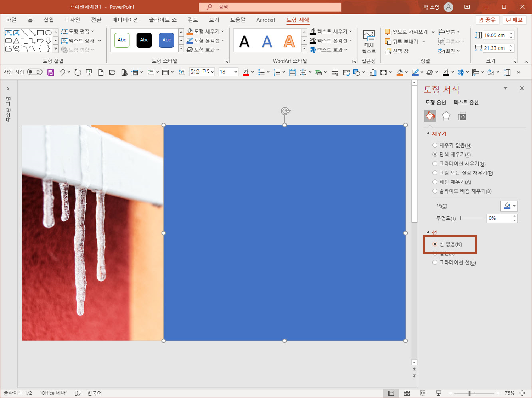Viewport: 532px width, 398px height.
Task: Open the 애니메이션 ribbon tab
Action: (x=125, y=20)
